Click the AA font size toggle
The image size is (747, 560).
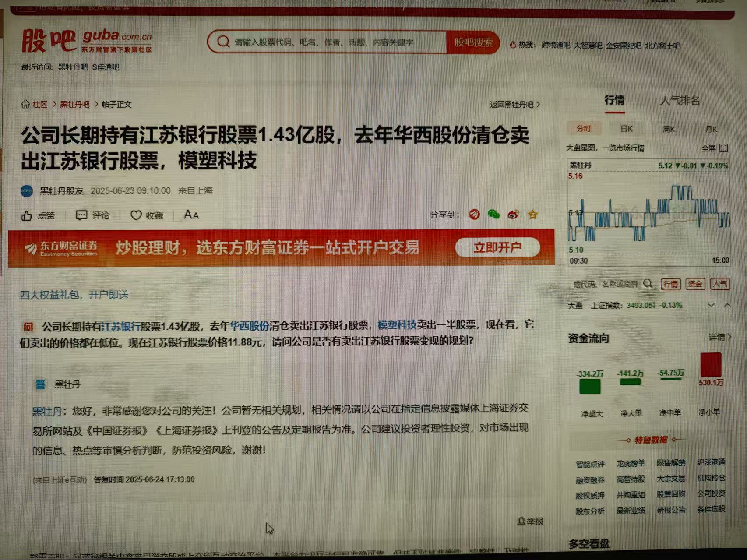191,215
